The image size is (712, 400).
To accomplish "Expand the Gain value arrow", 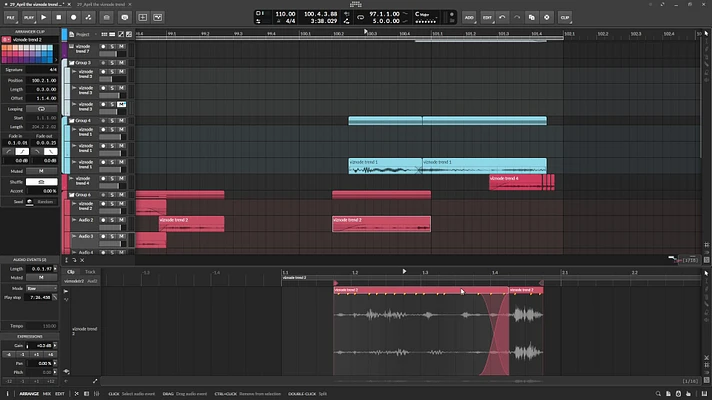I will point(55,346).
